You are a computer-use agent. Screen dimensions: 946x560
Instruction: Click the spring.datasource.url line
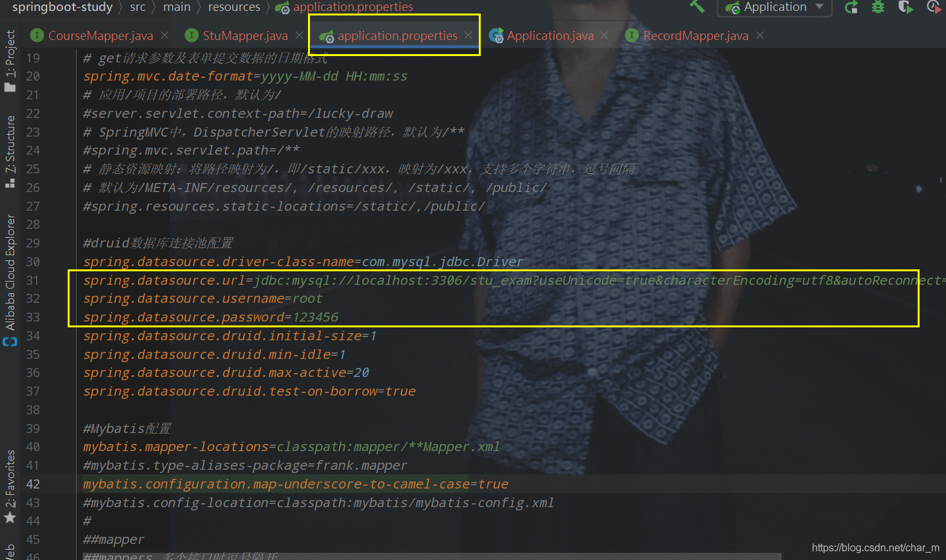coord(514,280)
